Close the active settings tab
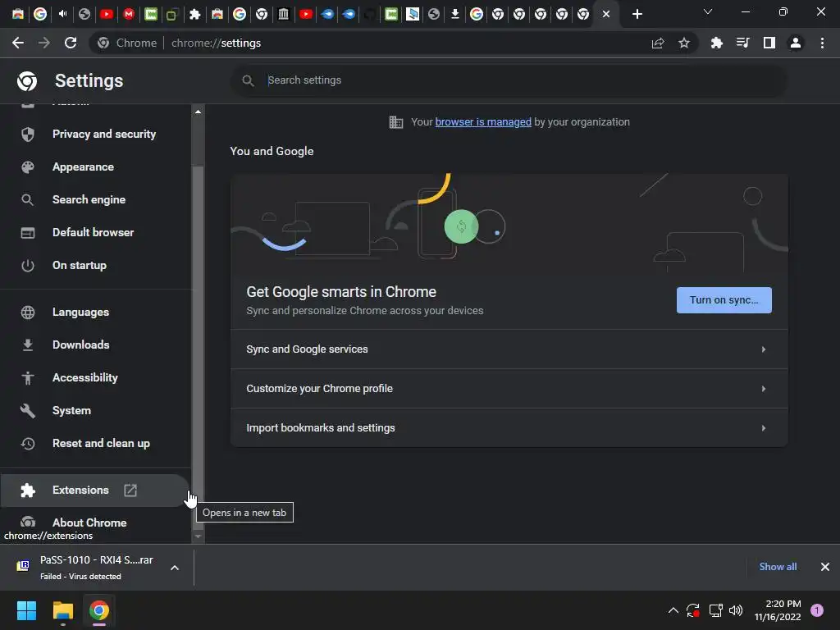The width and height of the screenshot is (840, 630). pyautogui.click(x=606, y=14)
